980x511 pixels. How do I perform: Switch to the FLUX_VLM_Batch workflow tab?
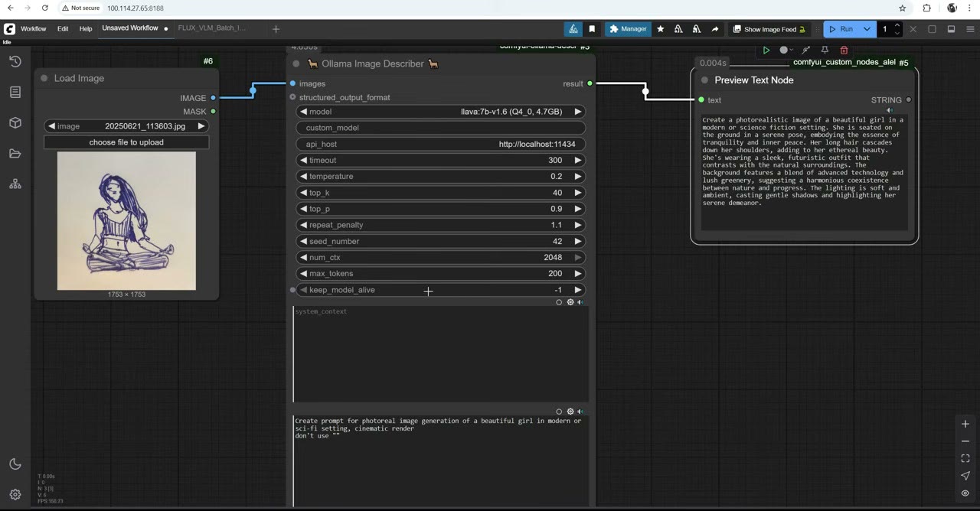click(212, 28)
